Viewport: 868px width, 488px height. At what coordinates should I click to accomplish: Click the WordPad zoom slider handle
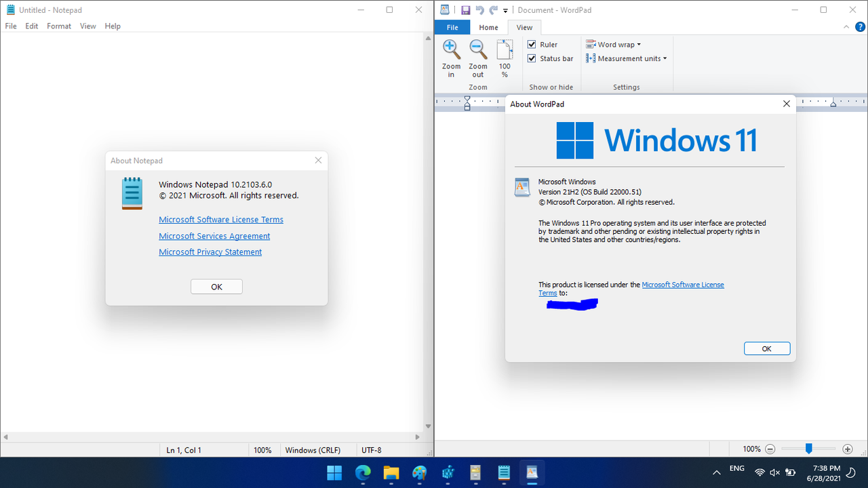(x=809, y=449)
